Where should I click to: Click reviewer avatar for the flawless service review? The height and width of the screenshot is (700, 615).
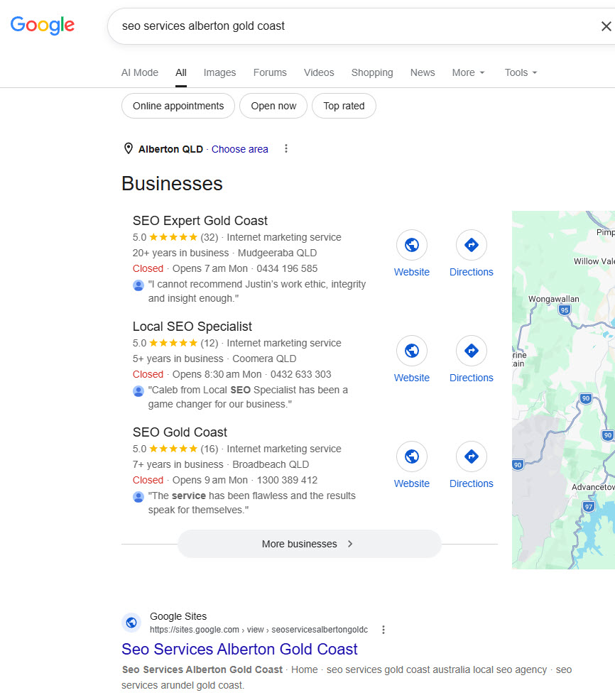(x=138, y=497)
